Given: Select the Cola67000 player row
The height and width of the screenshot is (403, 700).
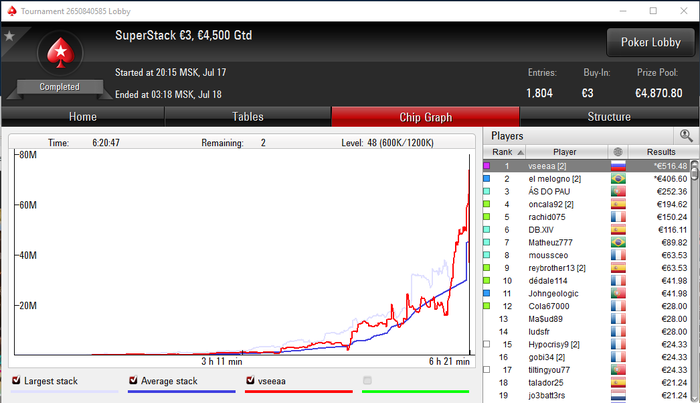Looking at the screenshot, I should (x=587, y=306).
